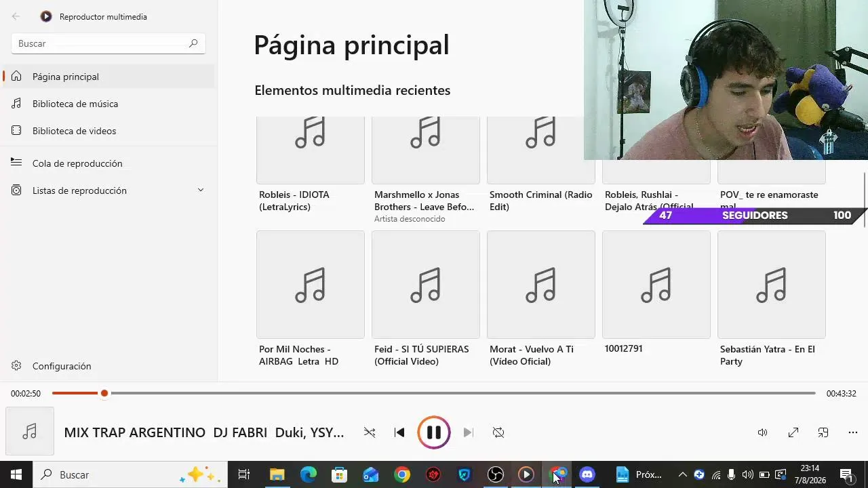Open File Explorer from the taskbar

pos(277,474)
